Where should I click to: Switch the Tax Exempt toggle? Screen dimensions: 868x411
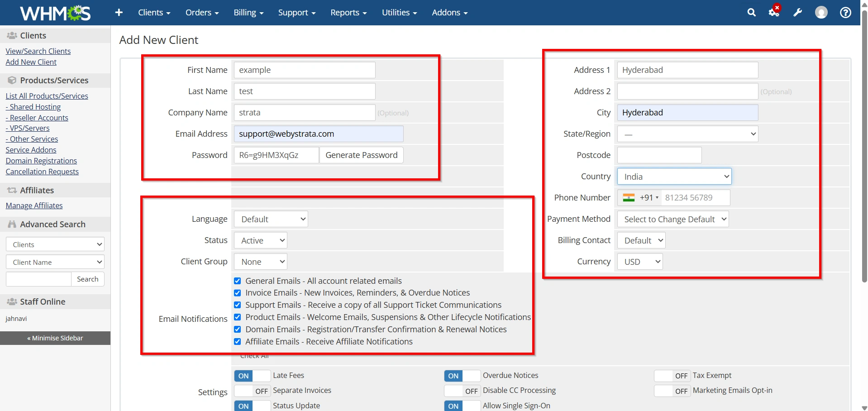[672, 376]
